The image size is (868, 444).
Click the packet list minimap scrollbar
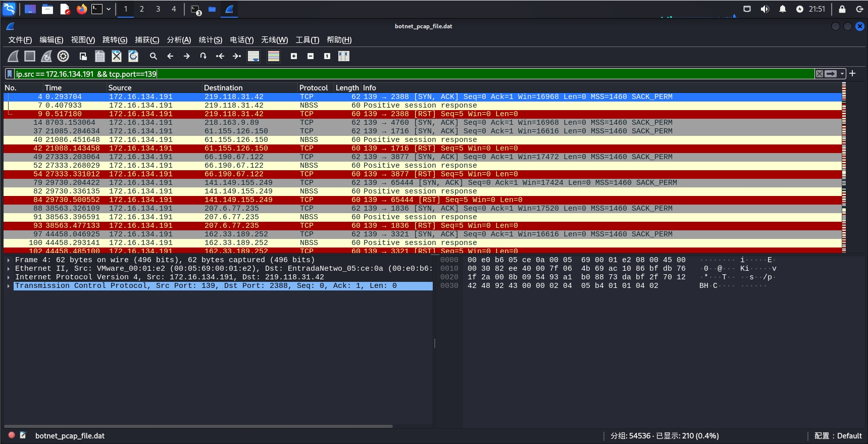pos(844,168)
